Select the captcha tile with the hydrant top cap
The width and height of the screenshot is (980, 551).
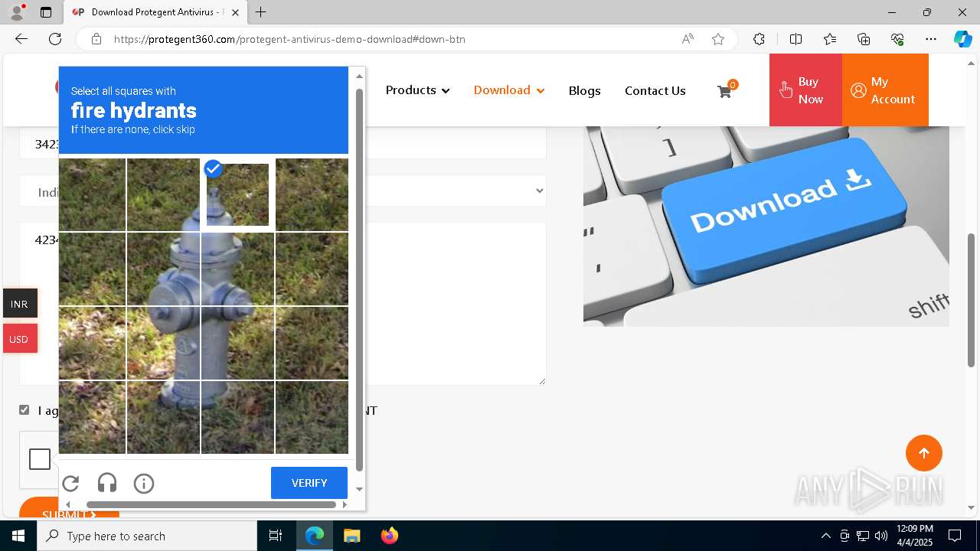tap(163, 194)
